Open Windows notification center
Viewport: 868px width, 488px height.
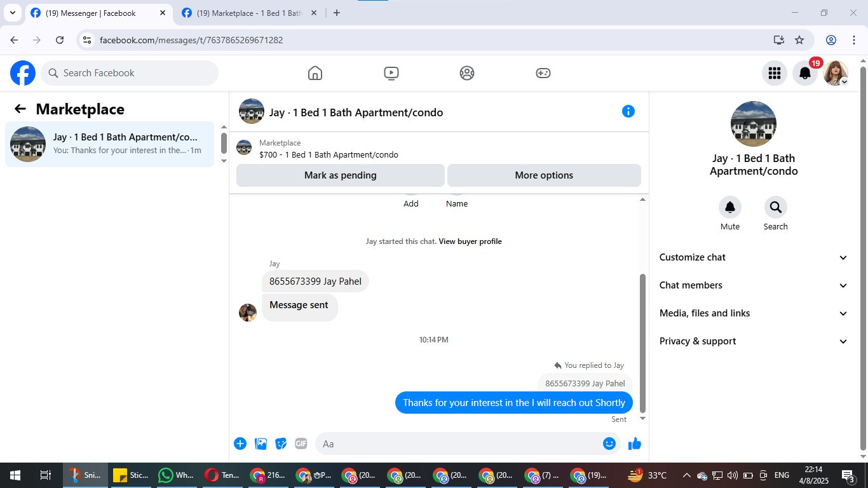tap(848, 475)
